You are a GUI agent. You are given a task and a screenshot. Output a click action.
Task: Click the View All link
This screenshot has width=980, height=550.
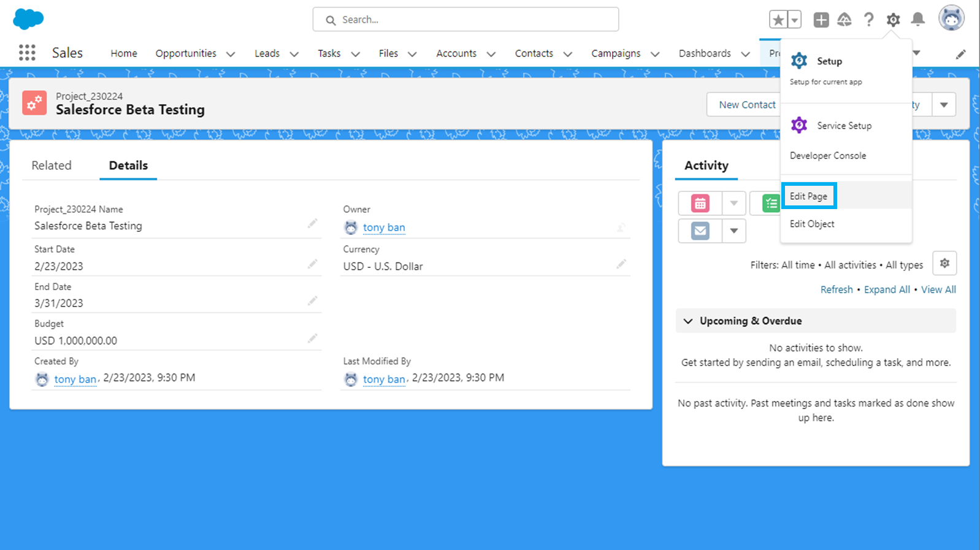938,289
